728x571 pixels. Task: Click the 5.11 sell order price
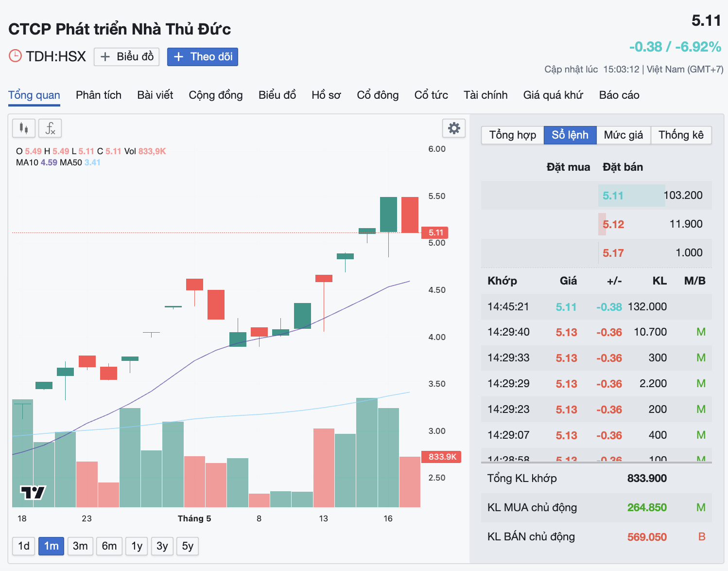tap(613, 196)
